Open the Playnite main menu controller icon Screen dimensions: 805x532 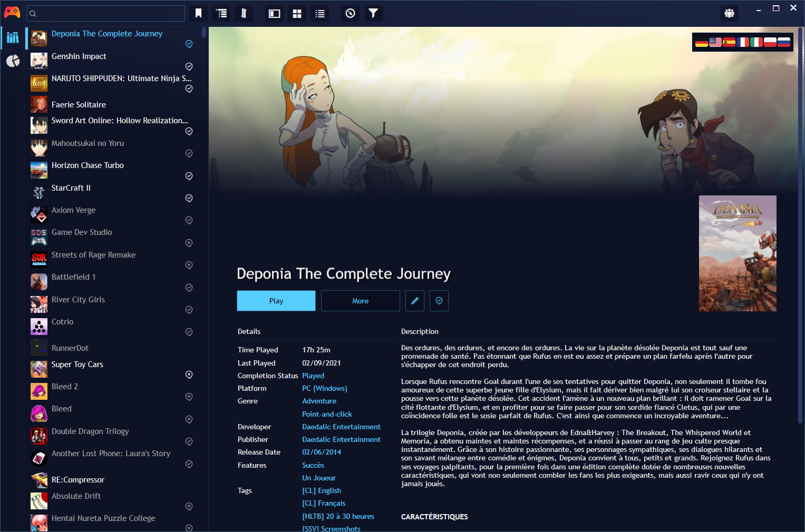point(12,12)
